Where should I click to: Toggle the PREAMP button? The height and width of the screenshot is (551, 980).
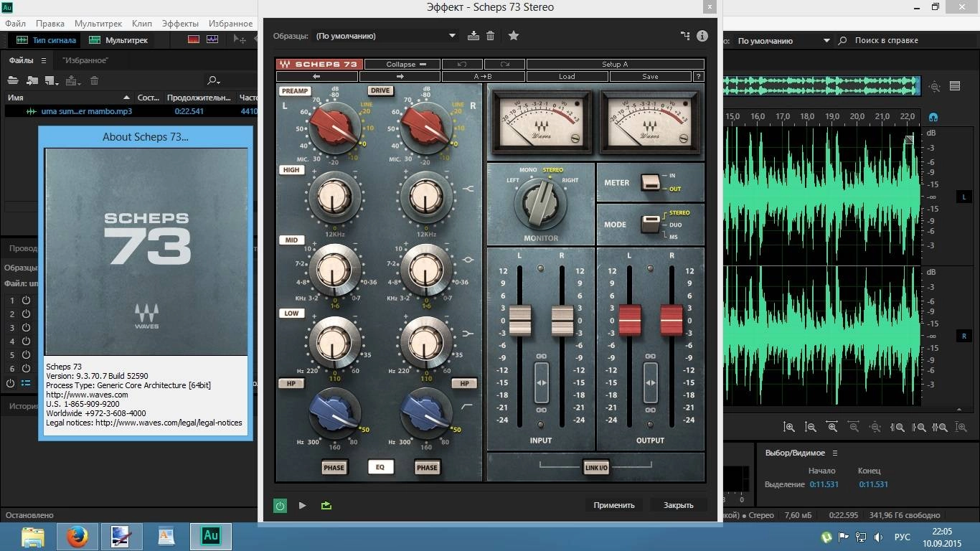coord(295,91)
